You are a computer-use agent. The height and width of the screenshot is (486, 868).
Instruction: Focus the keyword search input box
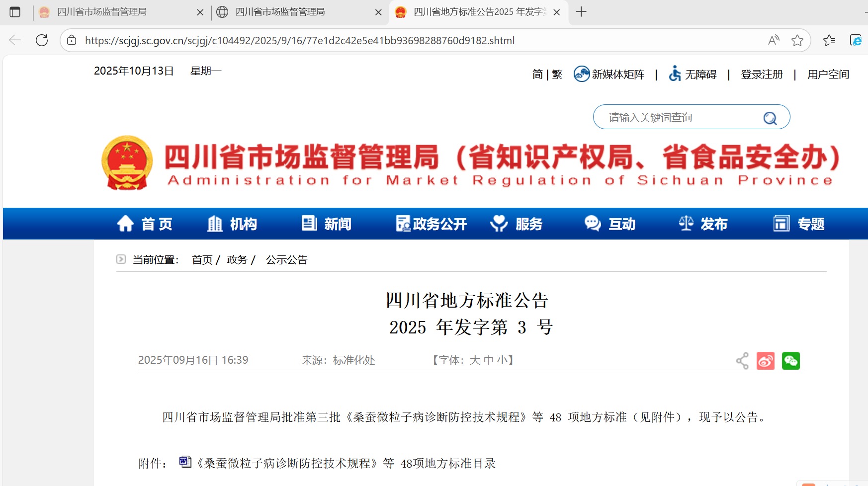tap(676, 118)
